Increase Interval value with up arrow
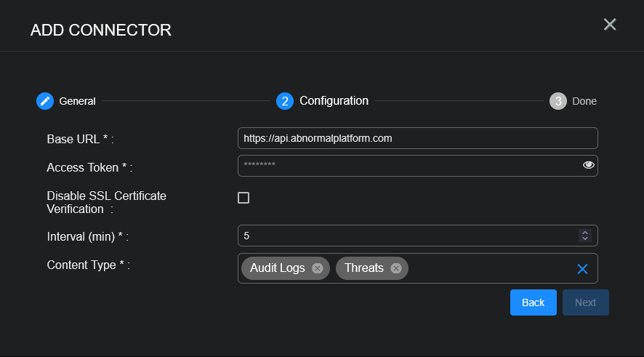This screenshot has width=644, height=357. (x=584, y=233)
